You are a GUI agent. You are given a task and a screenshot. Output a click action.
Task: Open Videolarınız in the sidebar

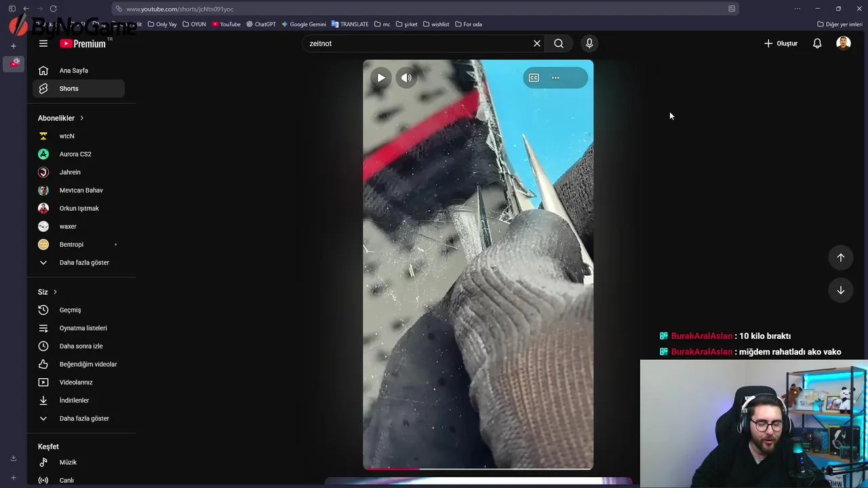tap(79, 382)
